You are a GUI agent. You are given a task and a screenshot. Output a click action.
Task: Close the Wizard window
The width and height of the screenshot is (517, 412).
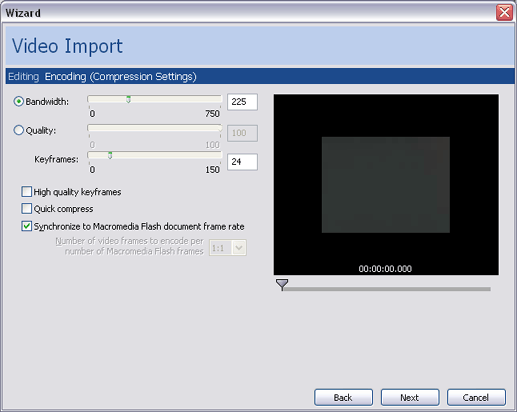[x=504, y=13]
